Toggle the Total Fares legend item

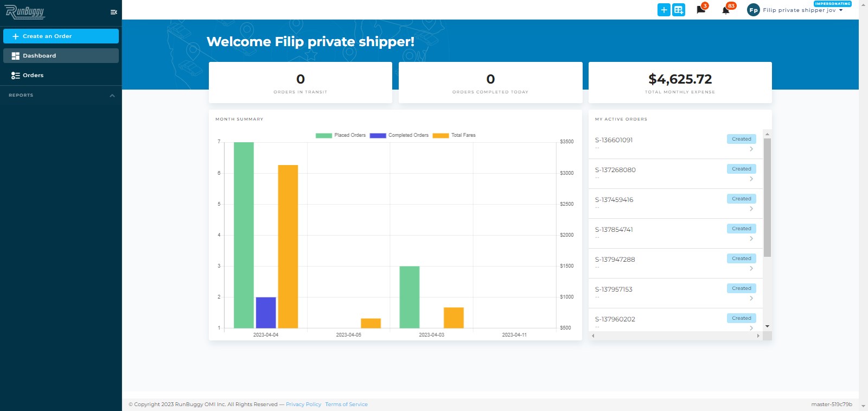point(454,135)
